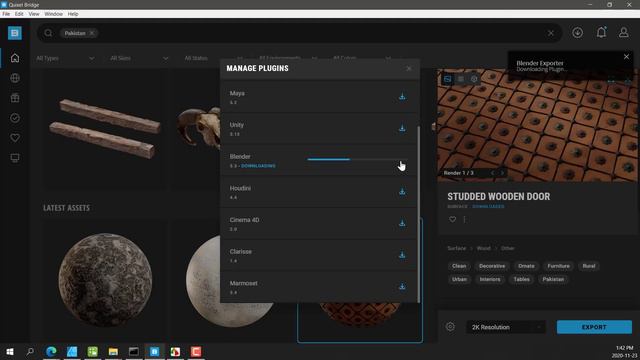Expand the All States filter dropdown
640x360 pixels.
(x=213, y=58)
